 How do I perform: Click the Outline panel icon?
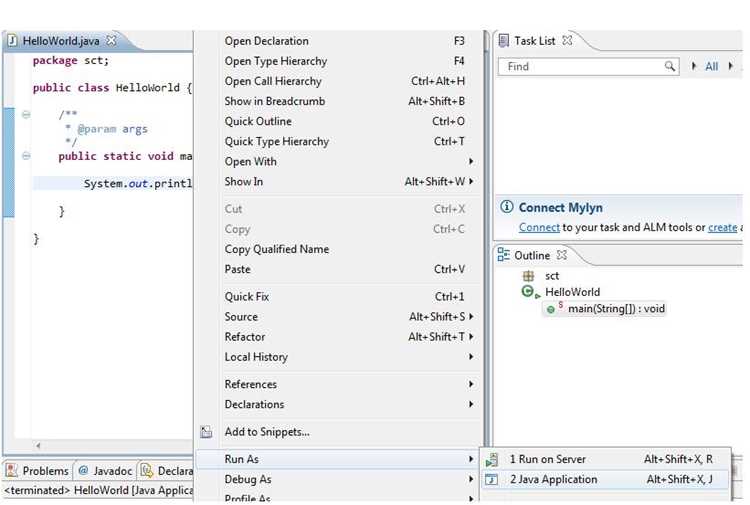503,254
